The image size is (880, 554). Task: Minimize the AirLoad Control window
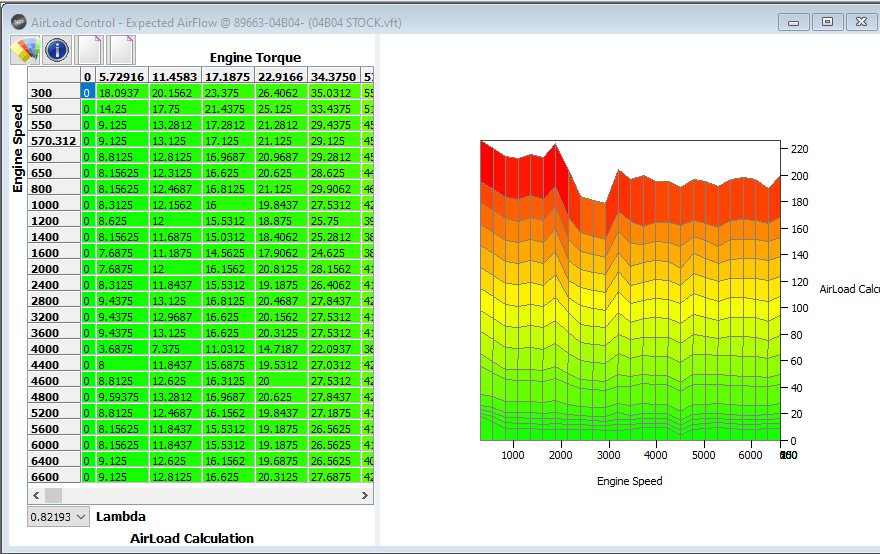pyautogui.click(x=794, y=22)
